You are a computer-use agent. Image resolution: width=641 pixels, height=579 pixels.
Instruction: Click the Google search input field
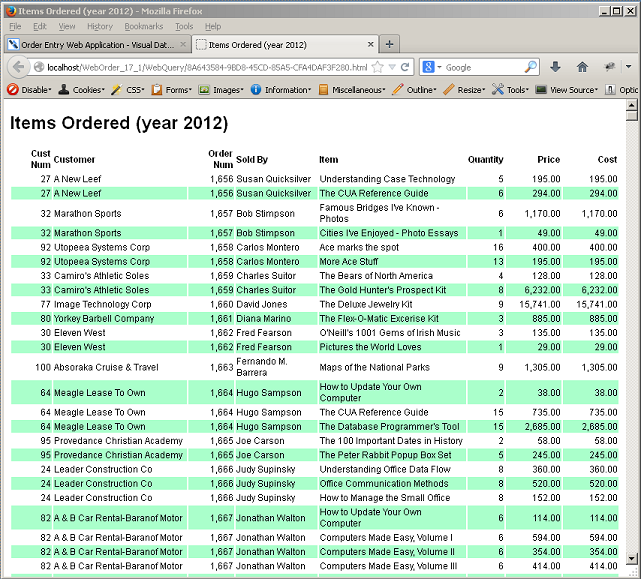(x=483, y=67)
